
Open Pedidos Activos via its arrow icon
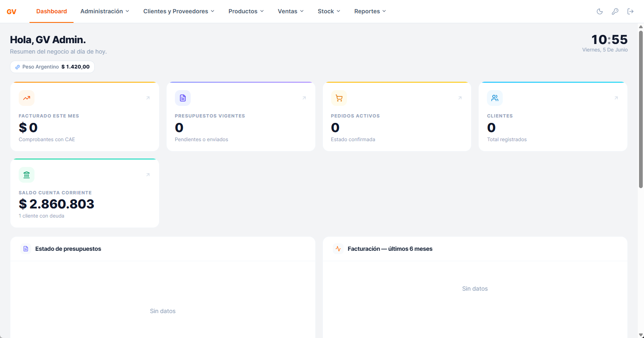point(460,98)
